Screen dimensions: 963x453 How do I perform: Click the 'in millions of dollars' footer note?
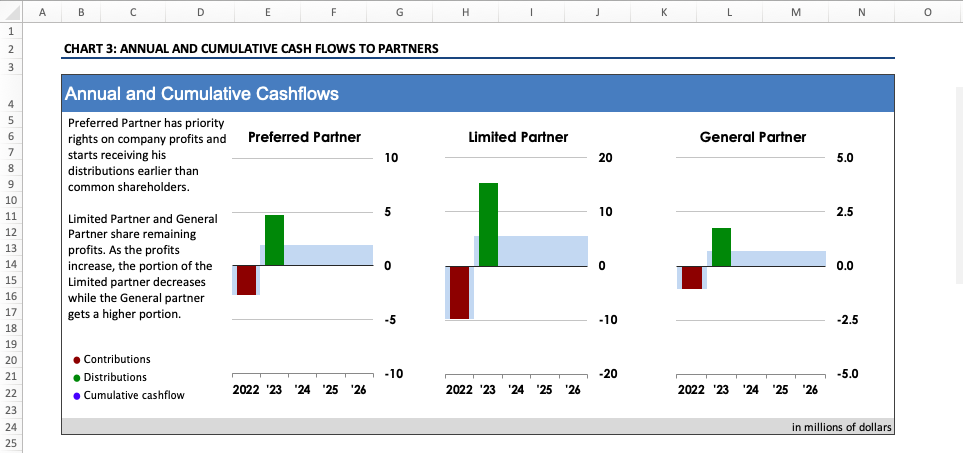tap(841, 427)
